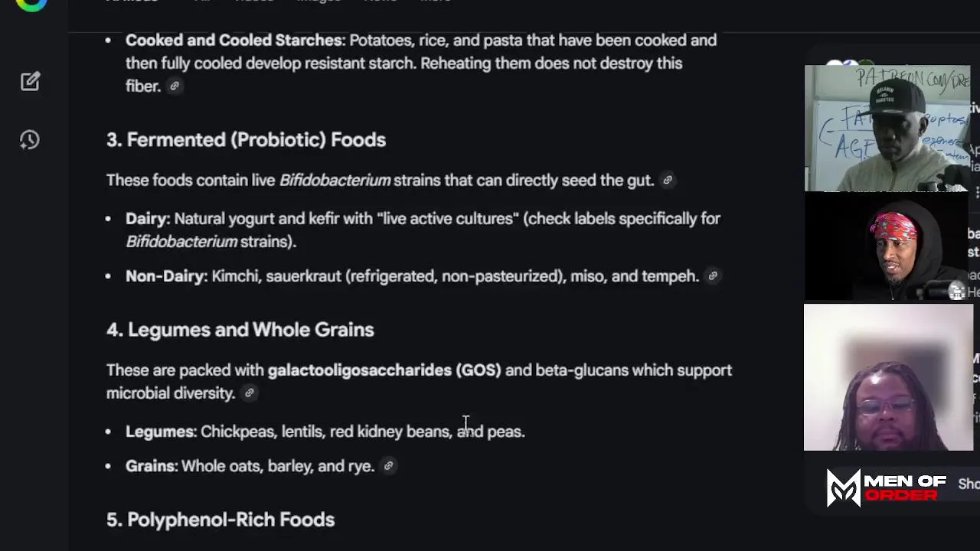Image resolution: width=980 pixels, height=551 pixels.
Task: Click the "3. Fermented (Probiotic) Foods" heading
Action: (x=246, y=140)
